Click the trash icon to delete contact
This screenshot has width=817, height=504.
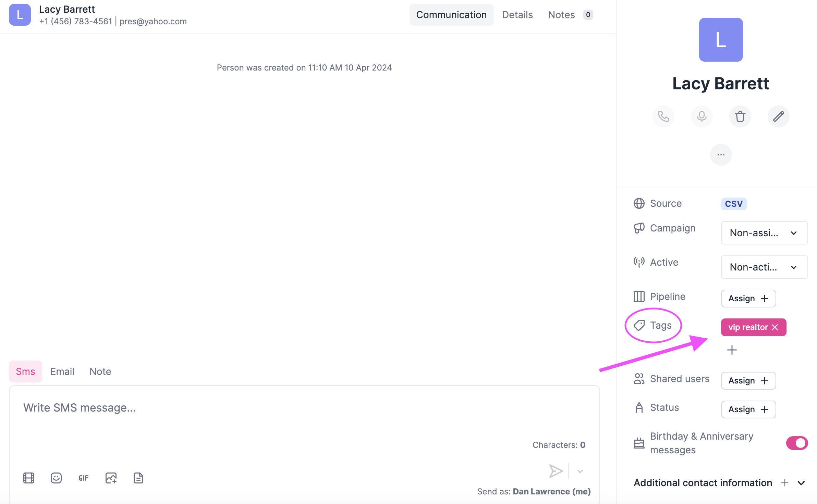[740, 116]
